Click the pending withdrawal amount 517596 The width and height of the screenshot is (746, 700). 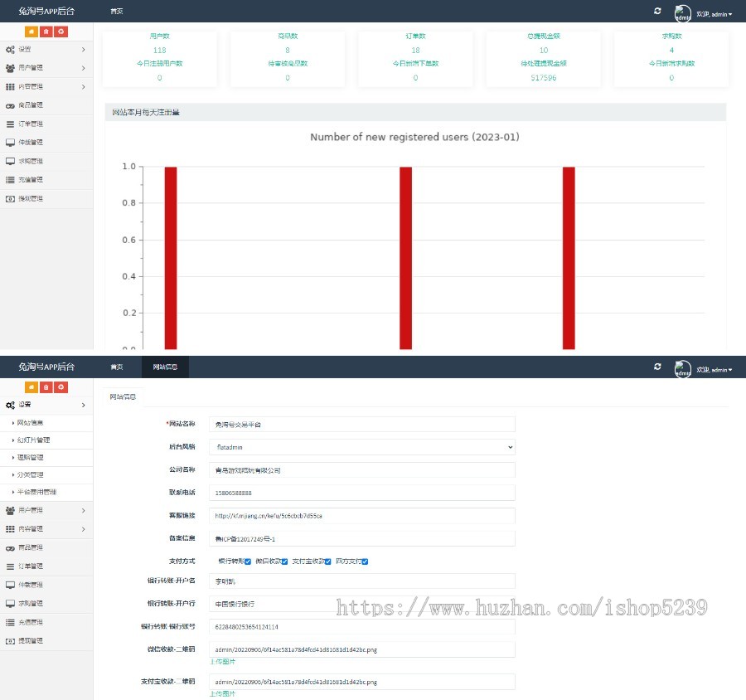click(543, 78)
